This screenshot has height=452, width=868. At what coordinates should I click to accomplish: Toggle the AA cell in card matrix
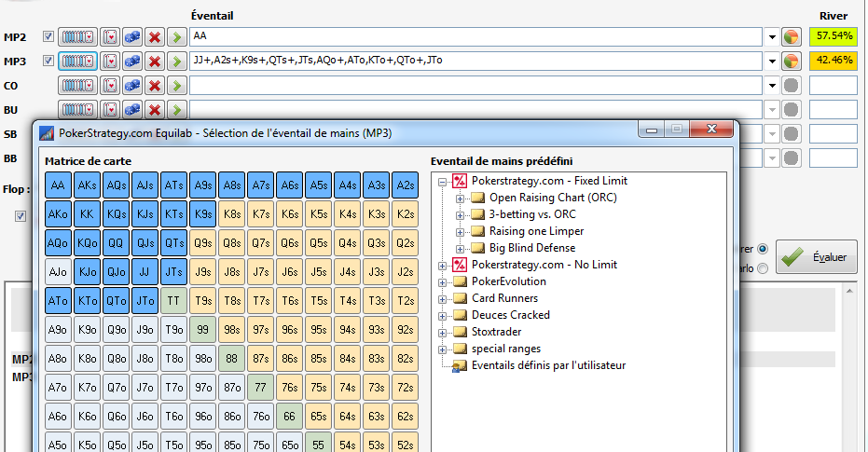pyautogui.click(x=58, y=185)
